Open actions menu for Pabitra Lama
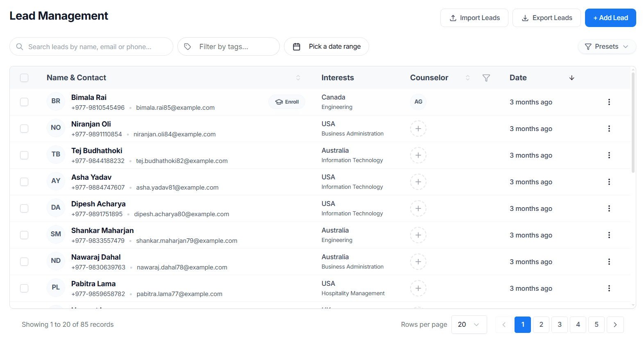The width and height of the screenshot is (644, 337). [x=609, y=288]
